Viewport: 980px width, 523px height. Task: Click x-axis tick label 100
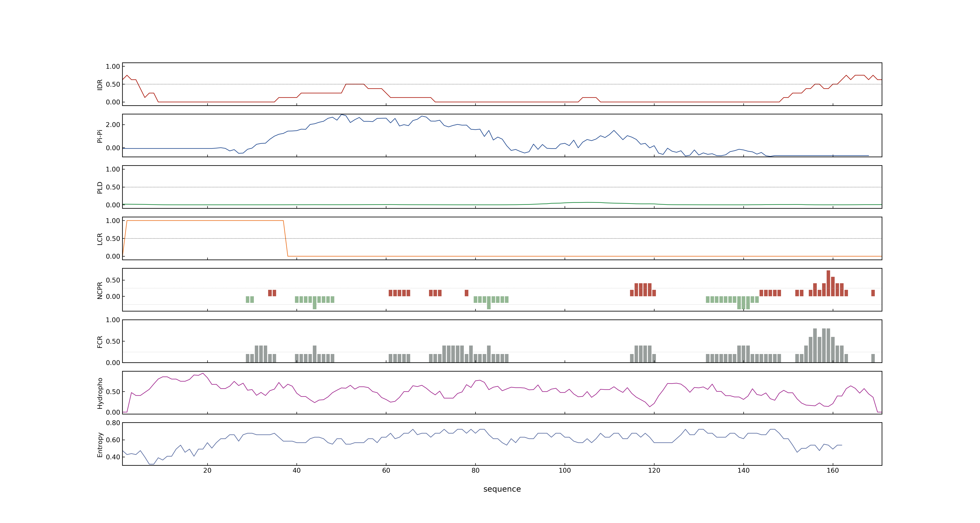coord(565,470)
